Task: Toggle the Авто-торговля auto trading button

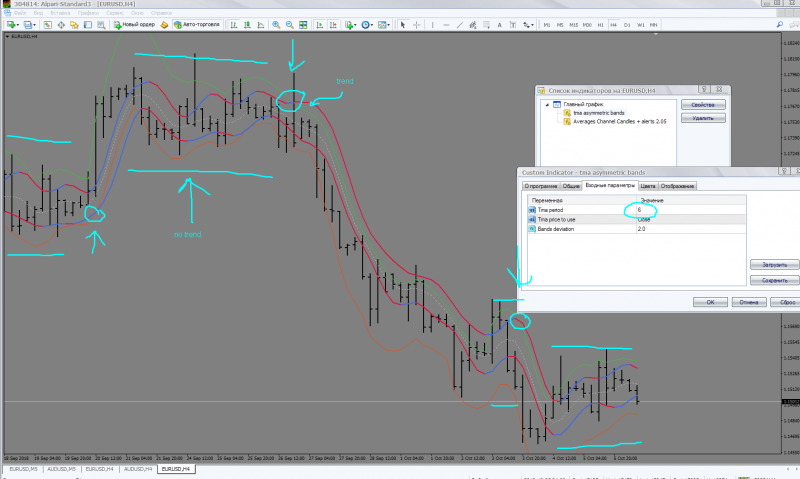Action: 197,24
